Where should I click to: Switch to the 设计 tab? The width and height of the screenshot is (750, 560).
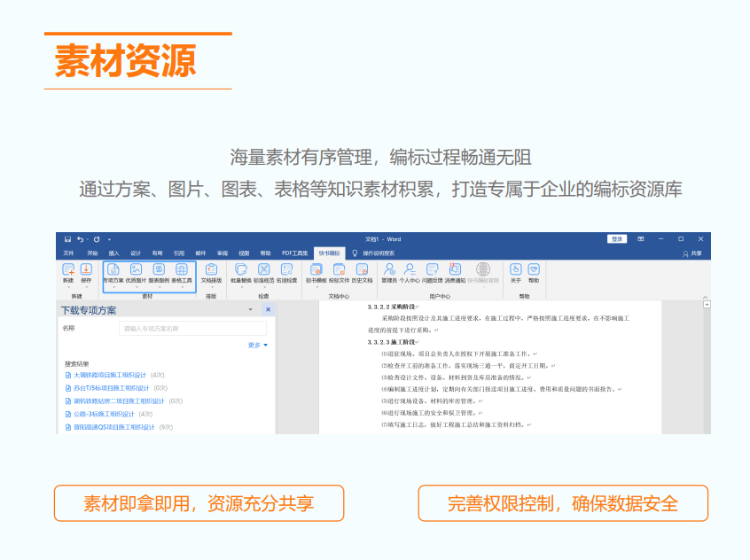pyautogui.click(x=136, y=253)
